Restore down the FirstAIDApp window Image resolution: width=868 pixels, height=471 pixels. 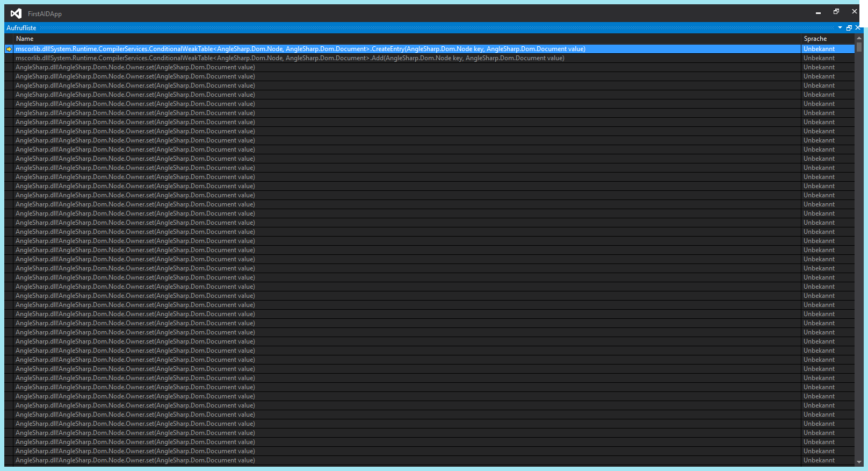[x=836, y=11]
